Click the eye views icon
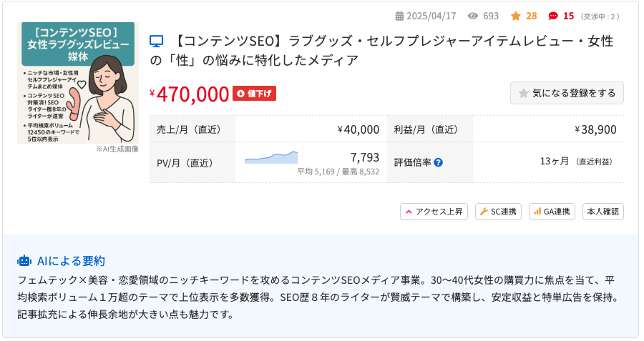This screenshot has height=341, width=644. 472,16
